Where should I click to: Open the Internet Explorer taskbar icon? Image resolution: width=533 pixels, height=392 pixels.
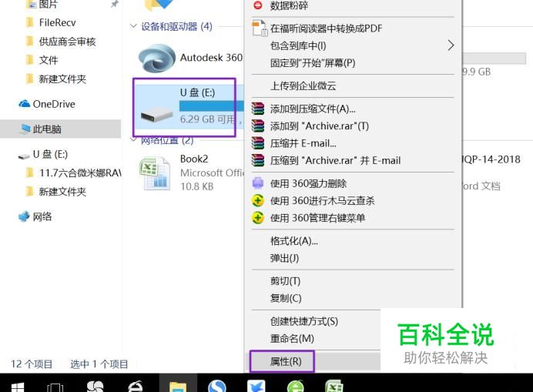tap(135, 387)
